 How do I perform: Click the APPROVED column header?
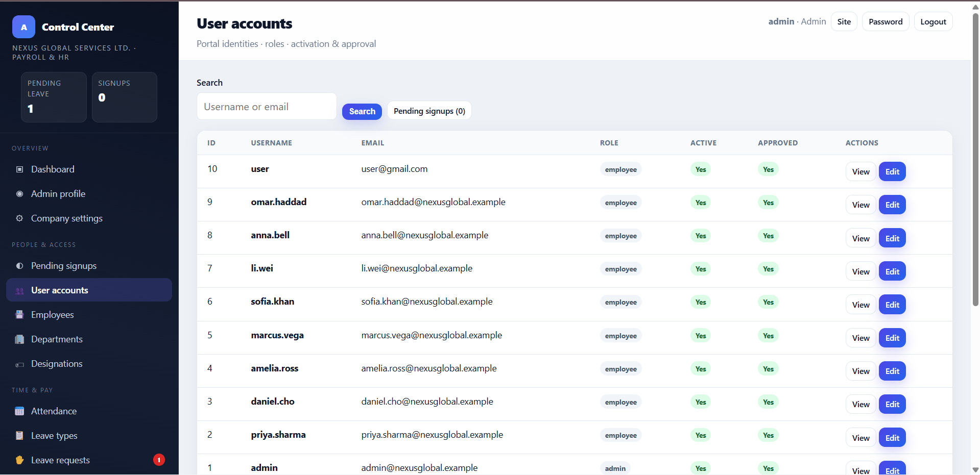778,143
